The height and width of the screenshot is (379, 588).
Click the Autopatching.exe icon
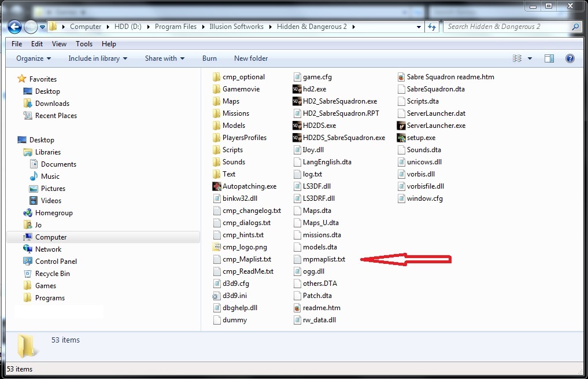(217, 186)
